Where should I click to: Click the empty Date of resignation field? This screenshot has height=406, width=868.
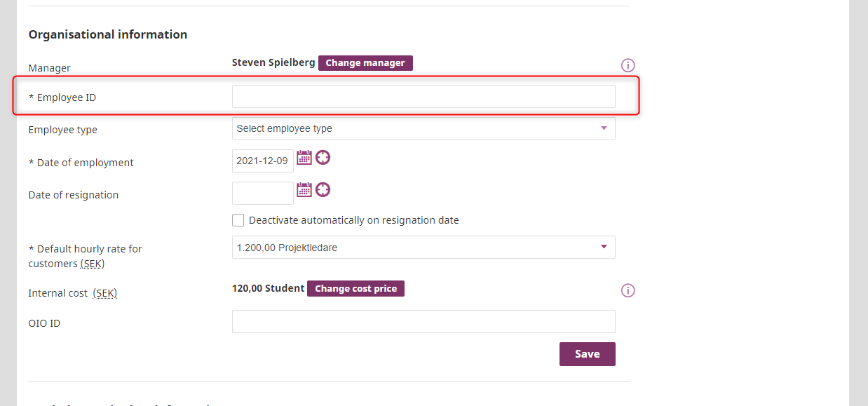coord(262,194)
